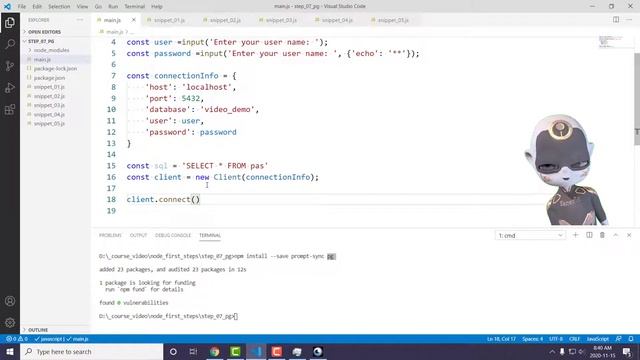Collapse the STEP_07_PG folder section

point(41,41)
